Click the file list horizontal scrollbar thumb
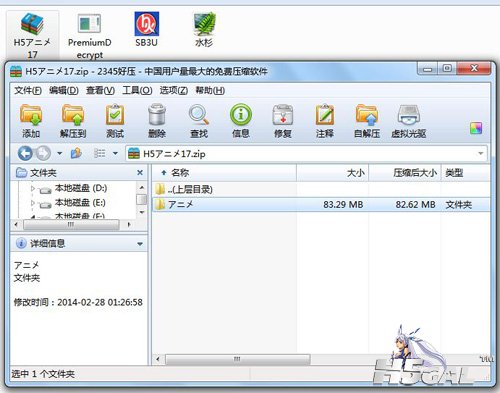Image resolution: width=500 pixels, height=393 pixels. pos(237,359)
